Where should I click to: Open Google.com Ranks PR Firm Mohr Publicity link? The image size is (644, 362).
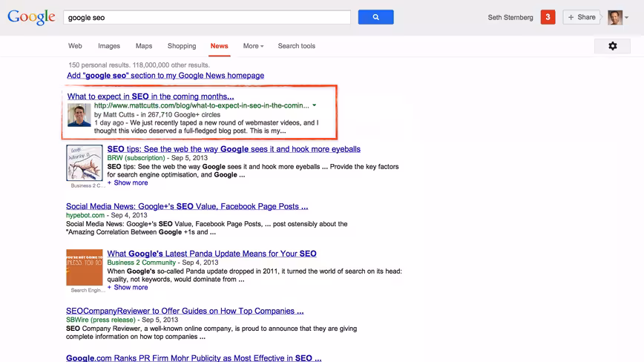coord(194,358)
